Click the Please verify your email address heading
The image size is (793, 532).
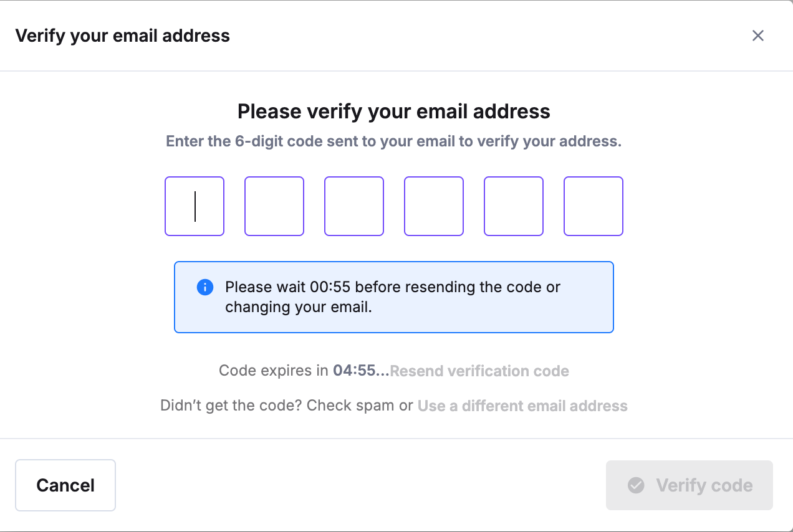(x=394, y=112)
